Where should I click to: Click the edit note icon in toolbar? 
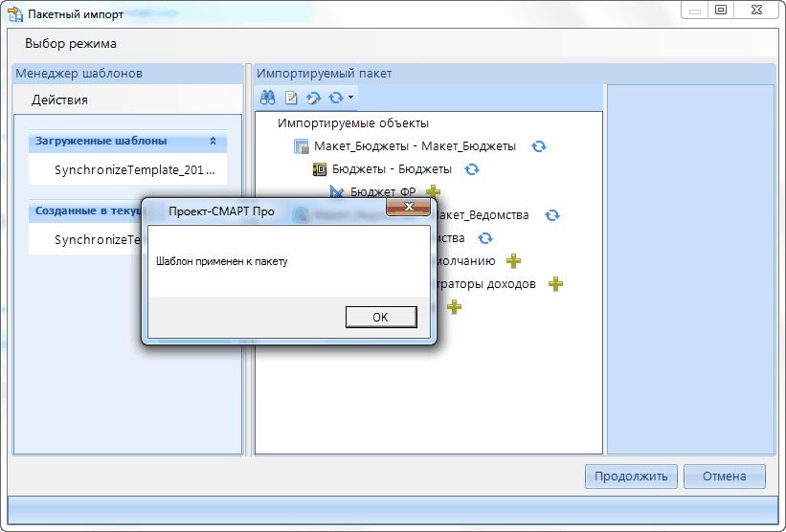[292, 98]
